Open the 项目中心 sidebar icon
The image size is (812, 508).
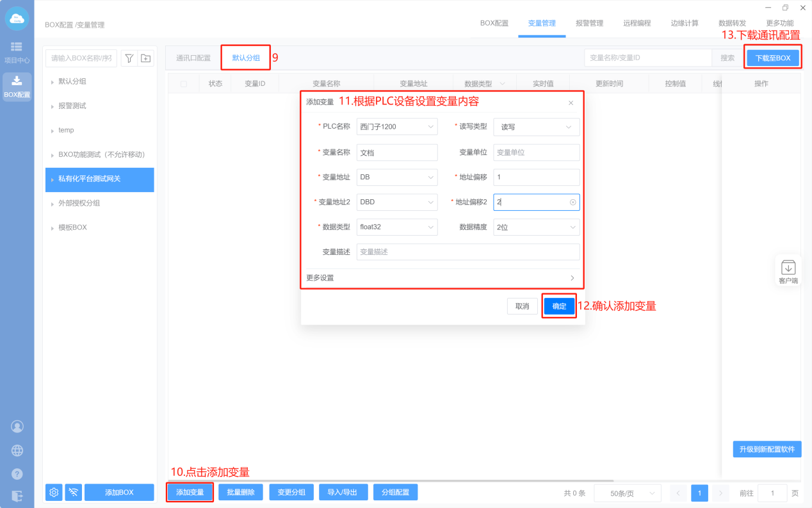click(x=17, y=52)
